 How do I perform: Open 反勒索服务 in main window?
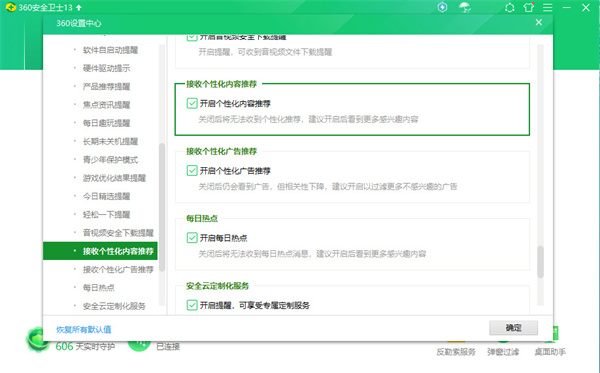456,352
